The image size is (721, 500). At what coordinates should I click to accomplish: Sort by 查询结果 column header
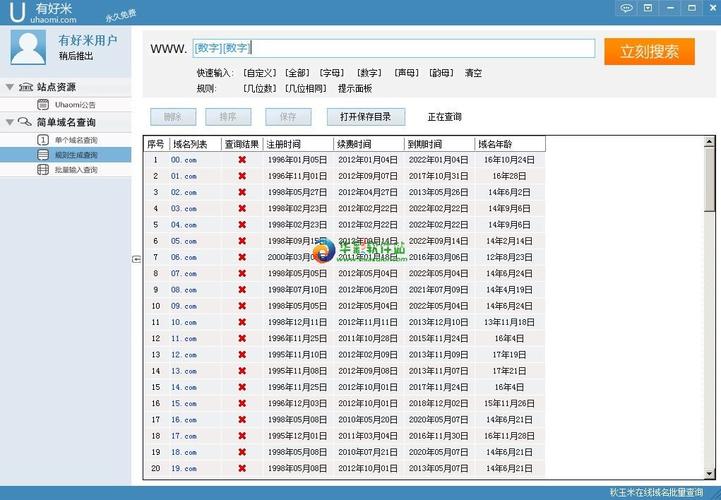pos(242,144)
